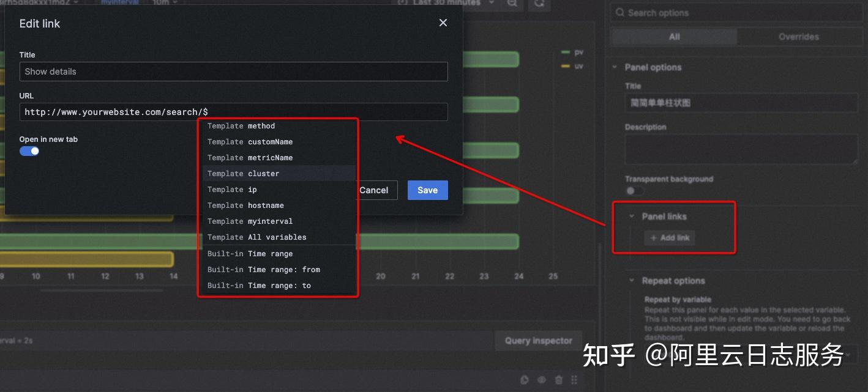The height and width of the screenshot is (392, 868).
Task: Select the All options tab
Action: pos(673,36)
